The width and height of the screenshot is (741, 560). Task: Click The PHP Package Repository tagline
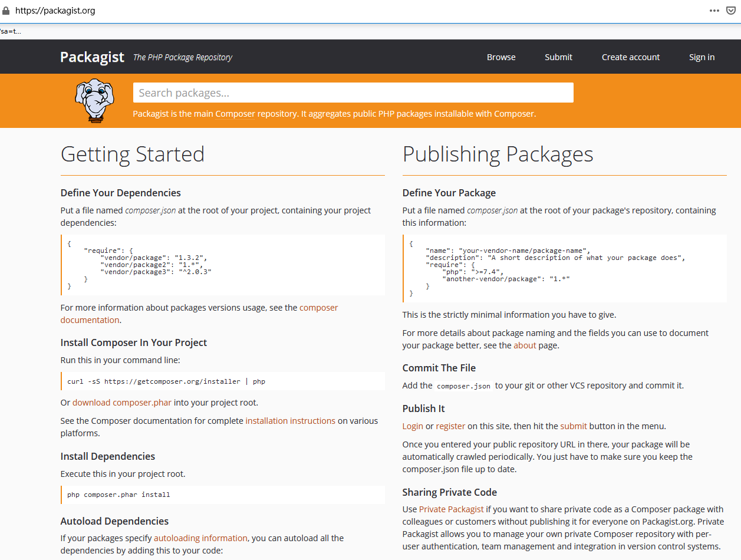(183, 57)
